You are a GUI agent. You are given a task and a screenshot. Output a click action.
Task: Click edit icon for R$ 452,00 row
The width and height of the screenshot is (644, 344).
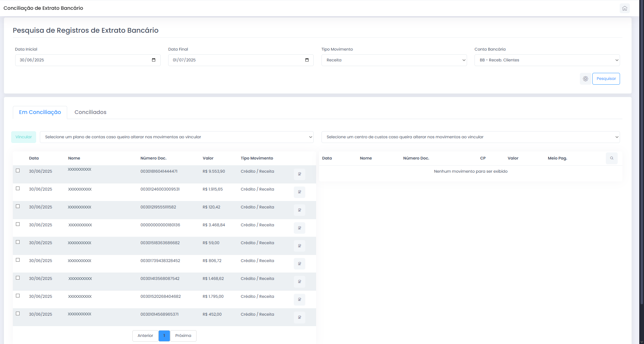299,317
